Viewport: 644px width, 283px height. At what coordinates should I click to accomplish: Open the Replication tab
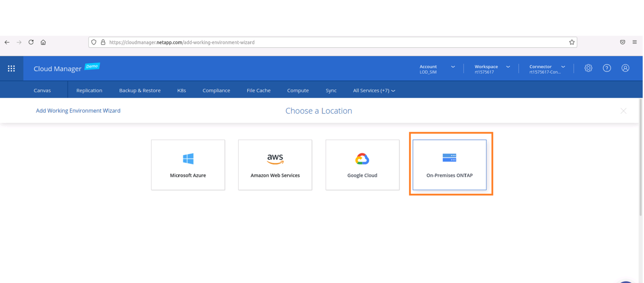pyautogui.click(x=89, y=90)
